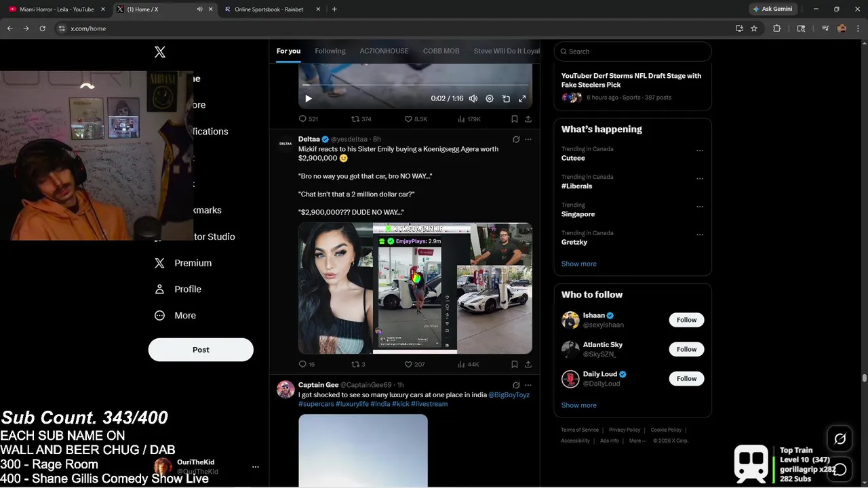Show more under What's happening
Image resolution: width=868 pixels, height=488 pixels.
click(x=579, y=264)
